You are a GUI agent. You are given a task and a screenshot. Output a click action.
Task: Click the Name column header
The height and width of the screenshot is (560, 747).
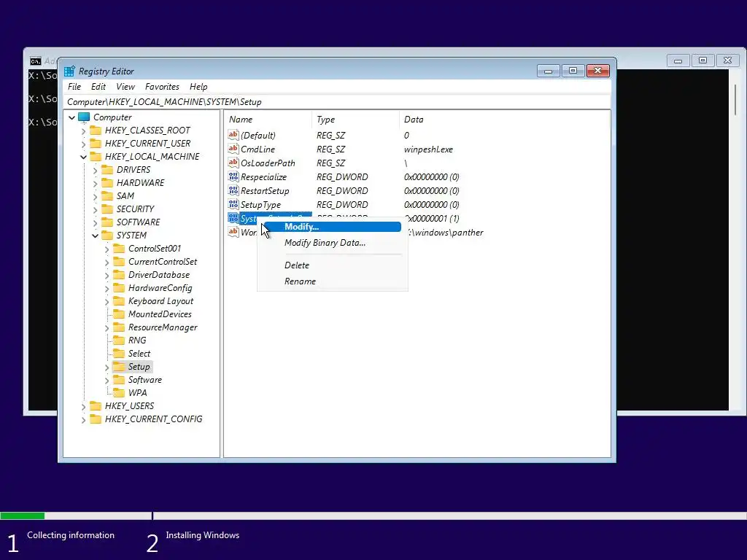click(x=268, y=120)
